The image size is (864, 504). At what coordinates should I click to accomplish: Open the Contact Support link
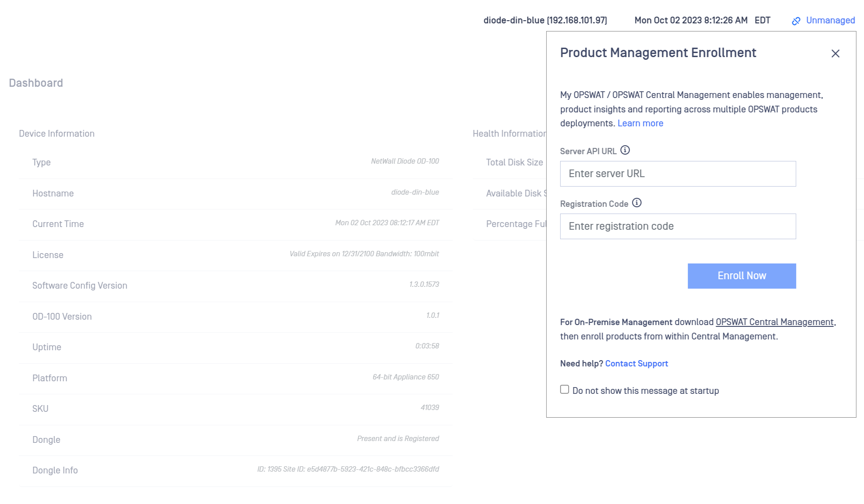click(x=637, y=363)
